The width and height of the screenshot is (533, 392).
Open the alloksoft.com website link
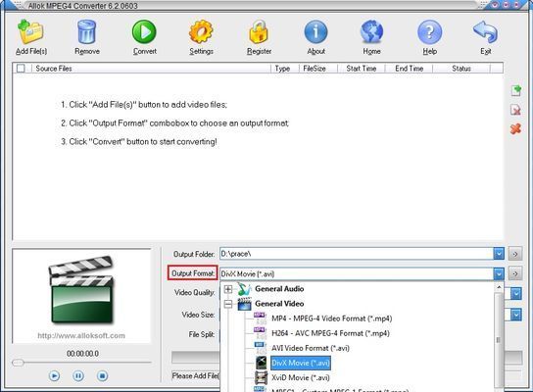point(81,335)
